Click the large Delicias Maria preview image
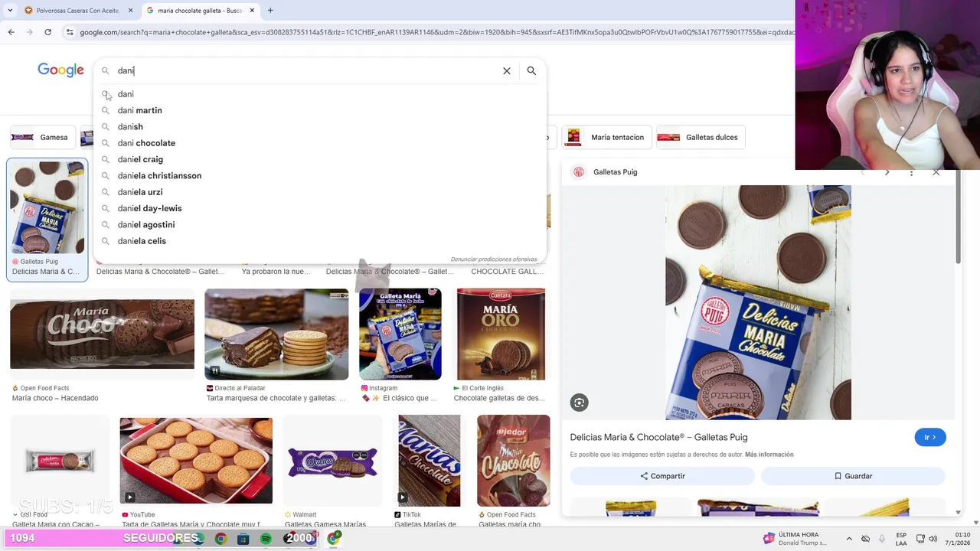The image size is (980, 551). [x=758, y=302]
